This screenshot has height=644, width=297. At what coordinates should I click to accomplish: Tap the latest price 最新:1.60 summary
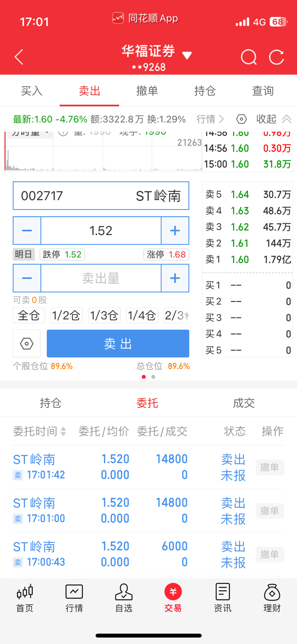pyautogui.click(x=50, y=119)
